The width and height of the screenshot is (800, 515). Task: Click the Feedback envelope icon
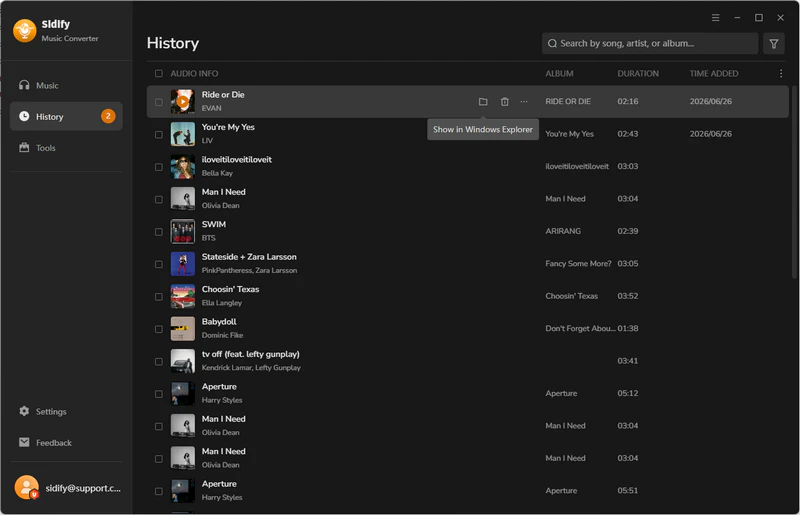[24, 442]
